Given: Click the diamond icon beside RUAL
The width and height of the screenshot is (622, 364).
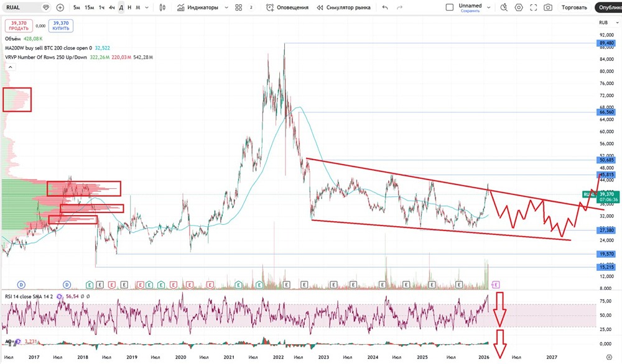Looking at the screenshot, I should point(45,7).
